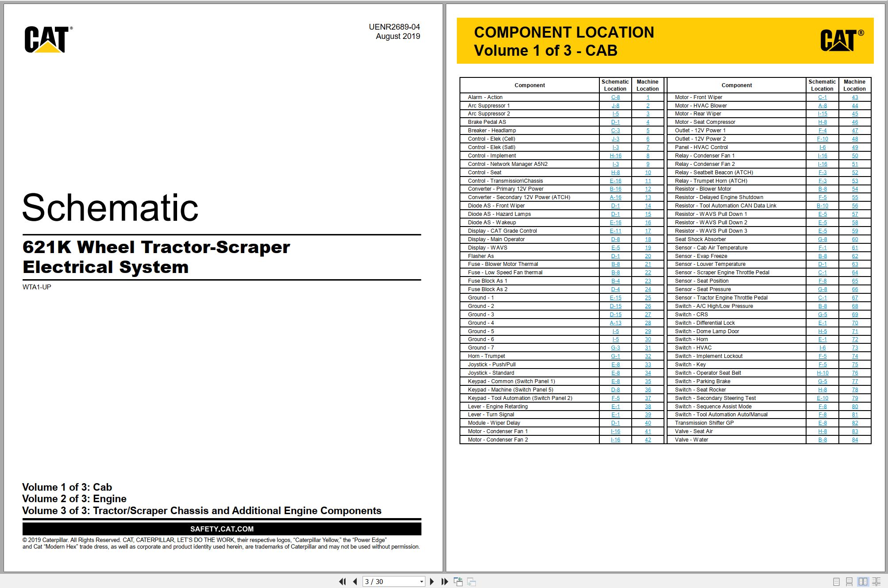Click the "Volume 2 of 3: Engine" line

click(74, 499)
